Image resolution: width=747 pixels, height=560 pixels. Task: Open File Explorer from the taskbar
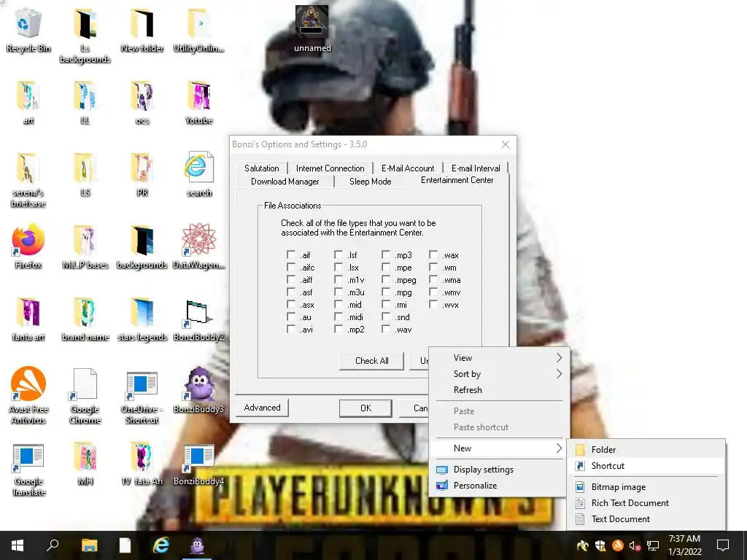tap(89, 545)
